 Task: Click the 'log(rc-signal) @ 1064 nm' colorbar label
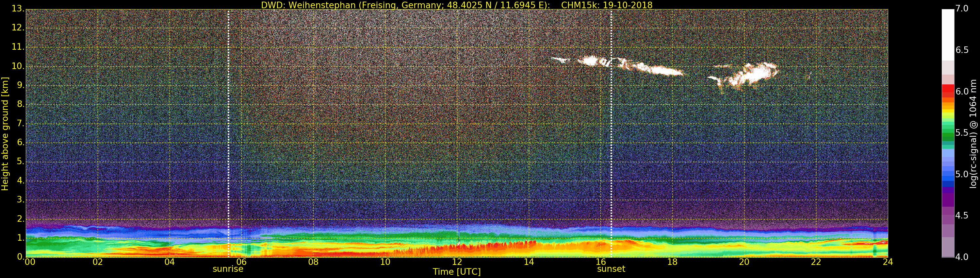point(973,134)
